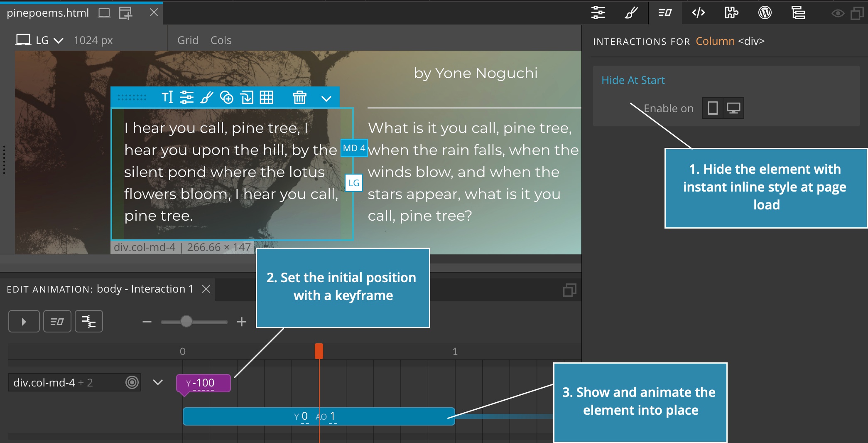The width and height of the screenshot is (868, 443).
Task: Click the trash delete icon in element toolbar
Action: point(299,98)
